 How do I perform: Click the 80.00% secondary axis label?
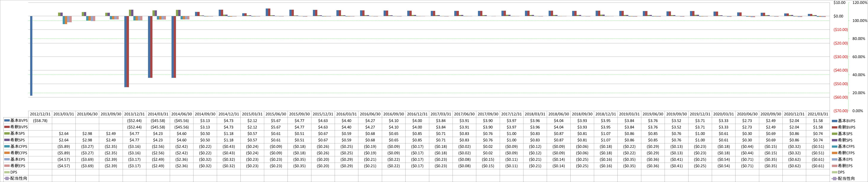[x=859, y=39]
